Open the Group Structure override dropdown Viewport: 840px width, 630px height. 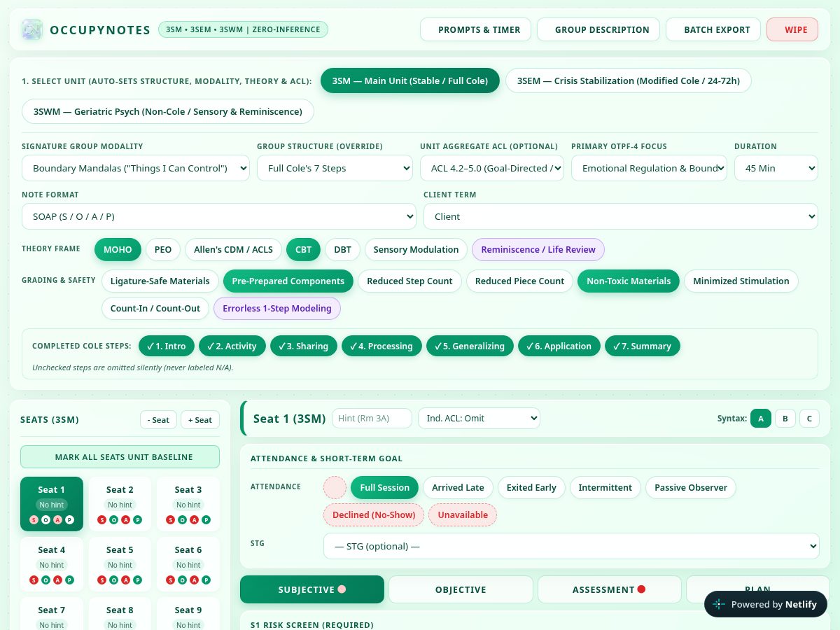[x=335, y=168]
